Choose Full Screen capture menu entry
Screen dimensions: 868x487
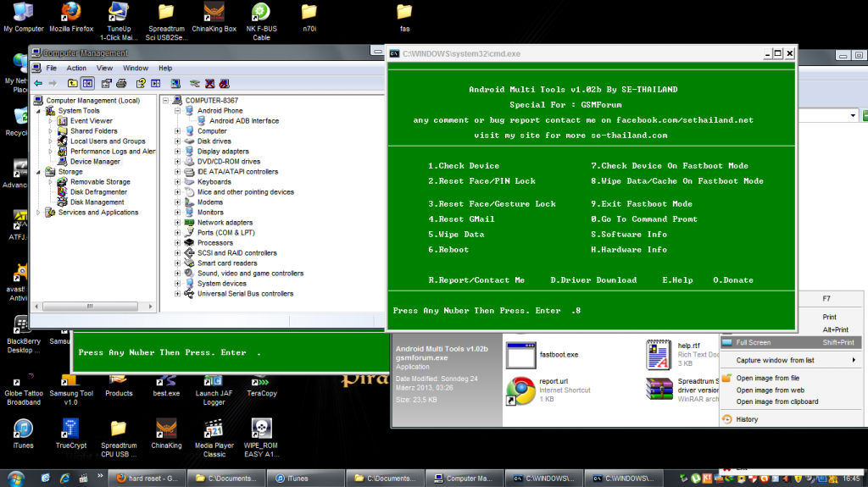pyautogui.click(x=791, y=342)
